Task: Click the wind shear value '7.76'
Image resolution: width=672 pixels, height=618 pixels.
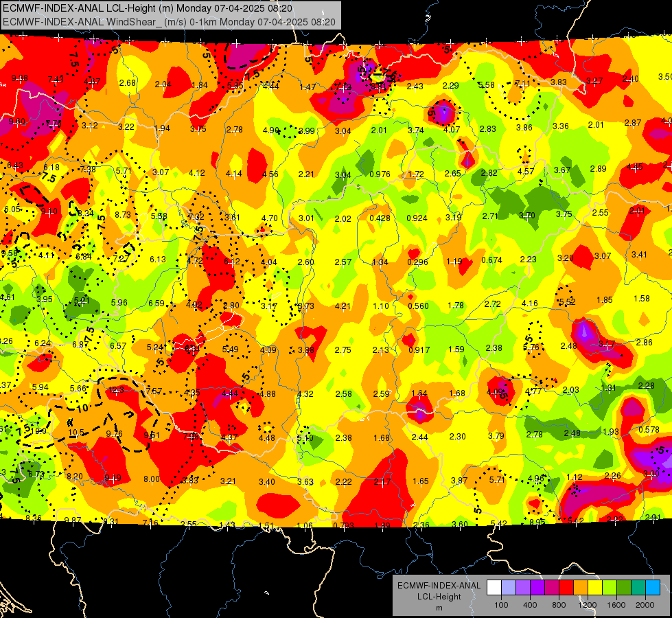Action: [54, 124]
